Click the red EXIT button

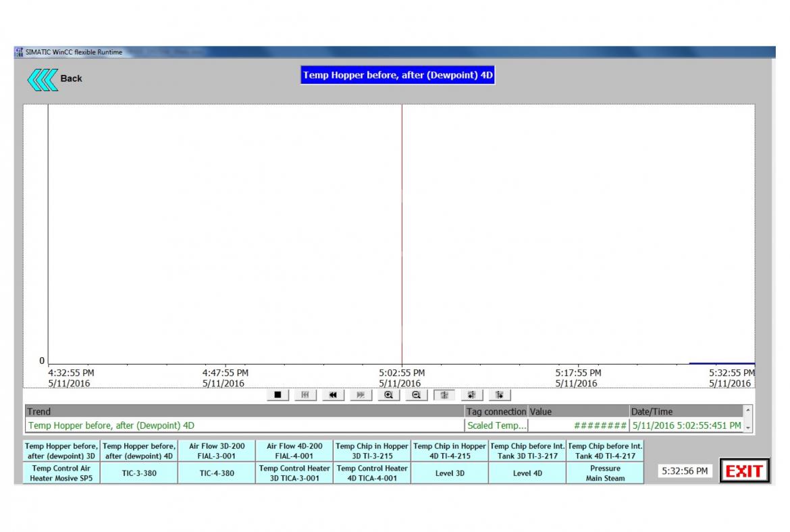click(x=744, y=471)
